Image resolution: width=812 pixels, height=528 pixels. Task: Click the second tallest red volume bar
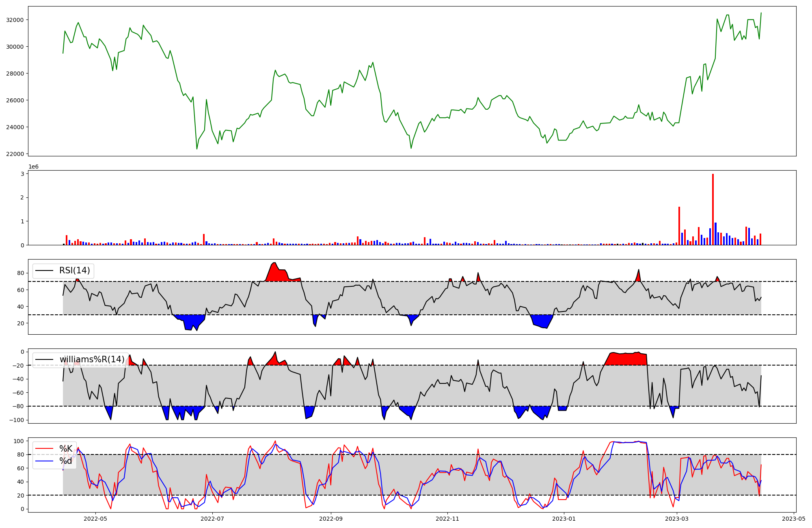click(x=679, y=226)
